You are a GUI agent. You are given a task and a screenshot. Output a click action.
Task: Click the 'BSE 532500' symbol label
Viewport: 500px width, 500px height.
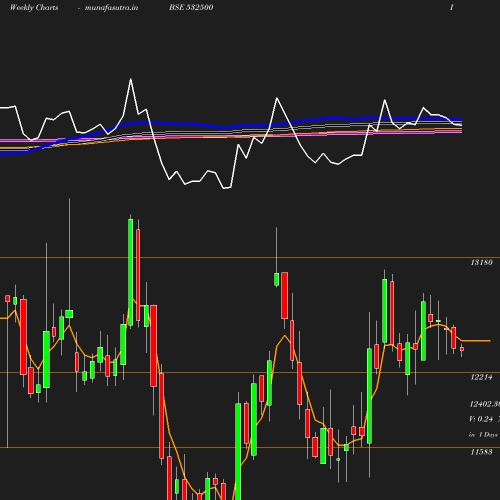tap(191, 7)
